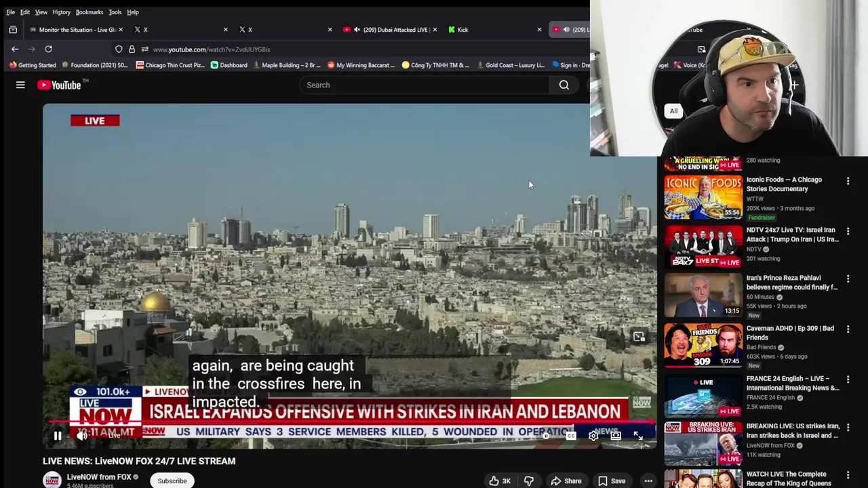Subscribe to LiveNOW from FOX
The image size is (868, 488).
coord(172,481)
